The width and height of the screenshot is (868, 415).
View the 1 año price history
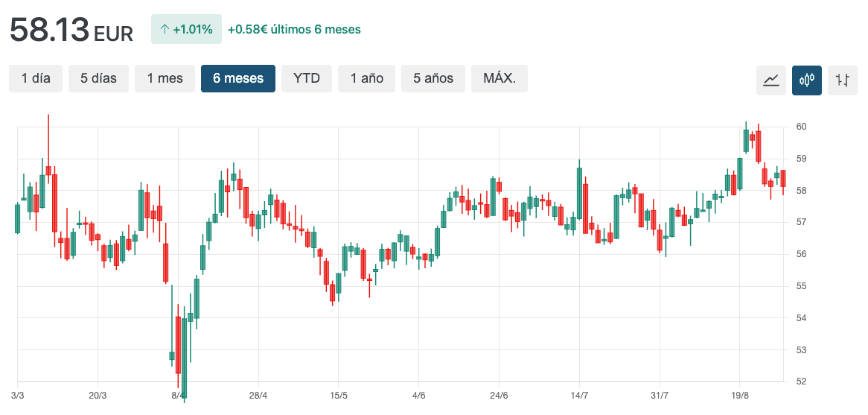click(x=367, y=78)
